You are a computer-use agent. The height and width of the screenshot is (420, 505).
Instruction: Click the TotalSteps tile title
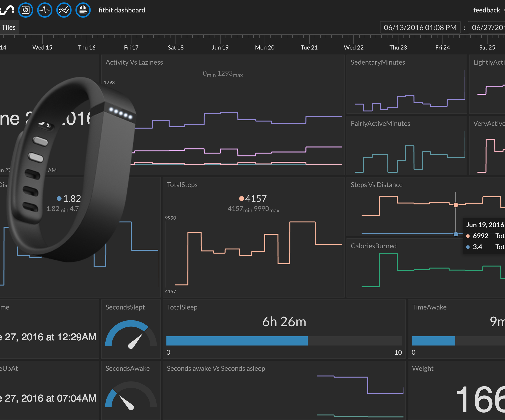182,185
